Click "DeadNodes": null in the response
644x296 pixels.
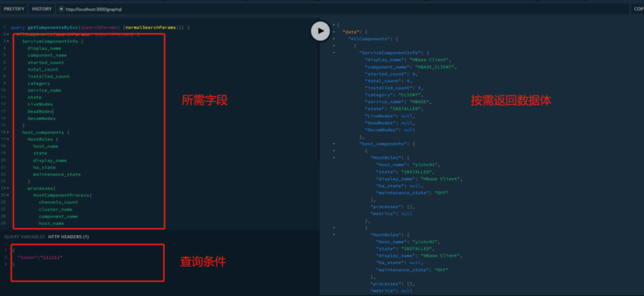(390, 123)
